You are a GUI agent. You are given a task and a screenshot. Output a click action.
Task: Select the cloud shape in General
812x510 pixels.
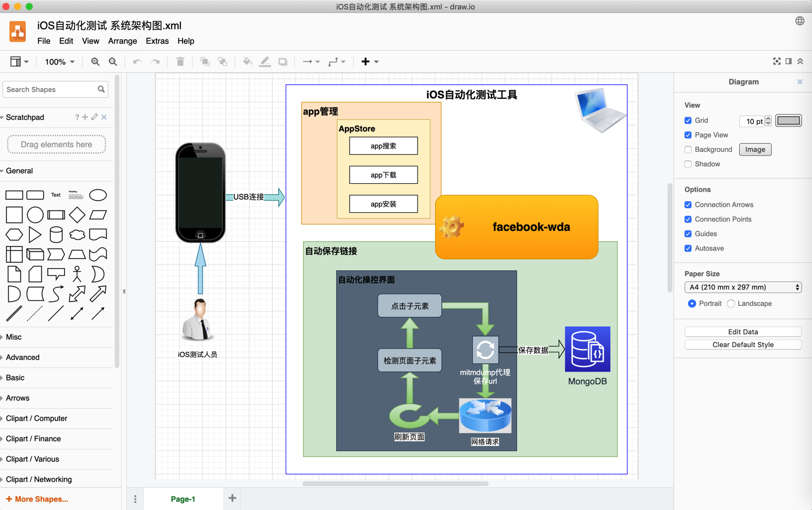coord(77,234)
